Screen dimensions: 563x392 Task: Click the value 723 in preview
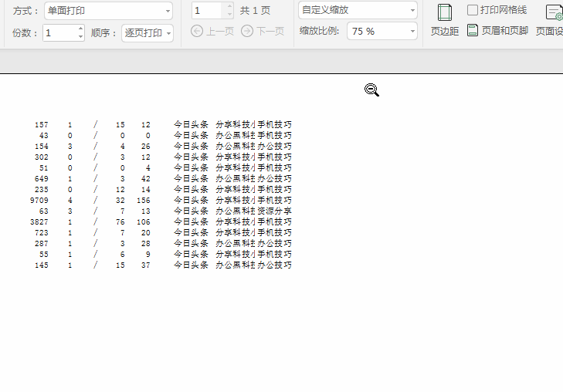click(x=41, y=232)
